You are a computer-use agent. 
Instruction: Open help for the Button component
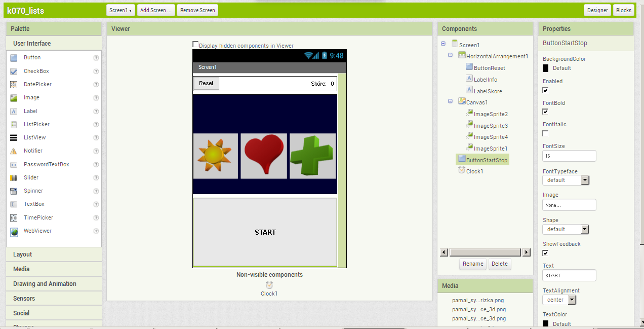click(x=96, y=58)
